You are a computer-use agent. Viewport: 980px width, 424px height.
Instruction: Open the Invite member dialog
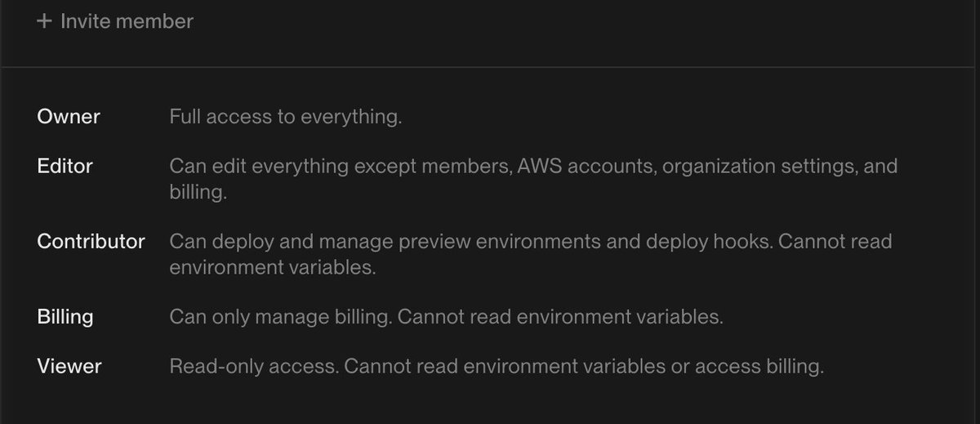click(x=115, y=21)
